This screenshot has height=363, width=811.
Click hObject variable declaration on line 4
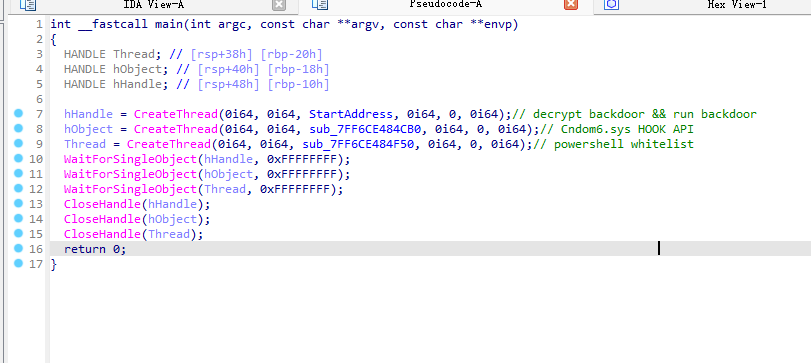click(x=137, y=69)
